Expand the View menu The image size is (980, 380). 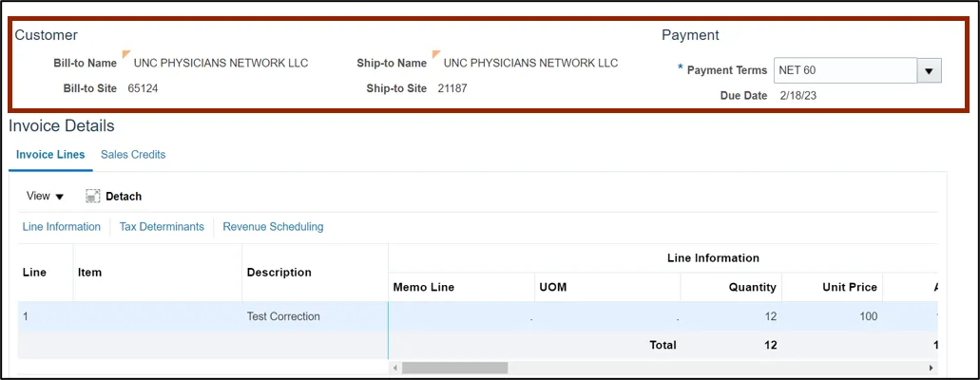[45, 197]
